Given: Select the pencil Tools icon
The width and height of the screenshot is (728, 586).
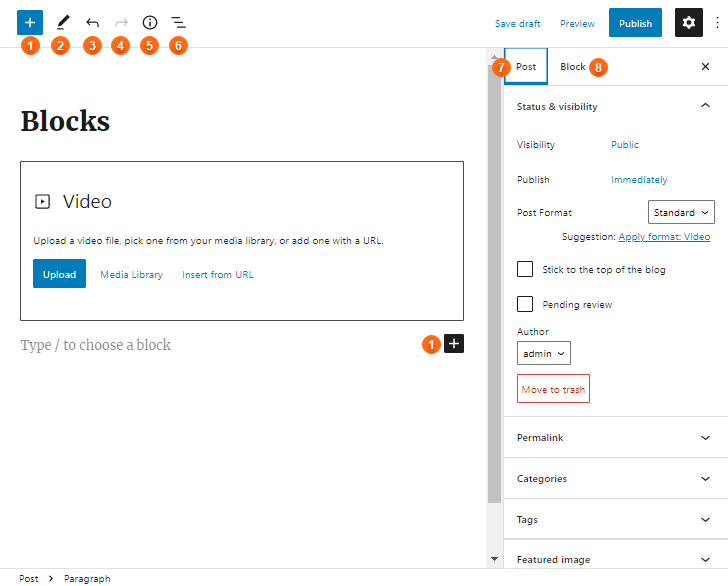Looking at the screenshot, I should pos(62,22).
